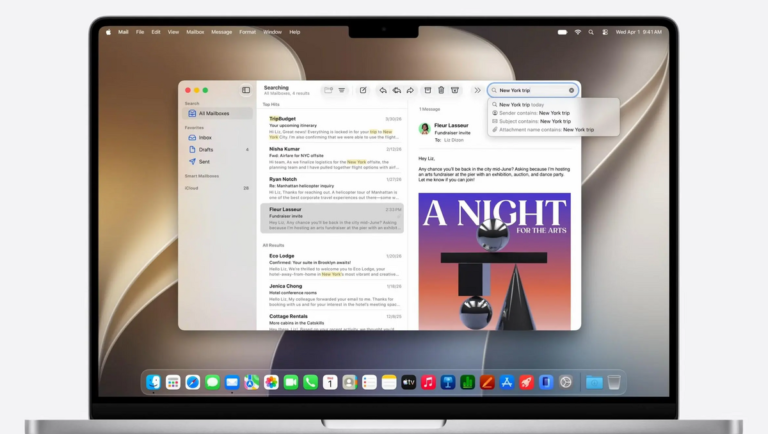Open Calendar from the Dock

[330, 382]
